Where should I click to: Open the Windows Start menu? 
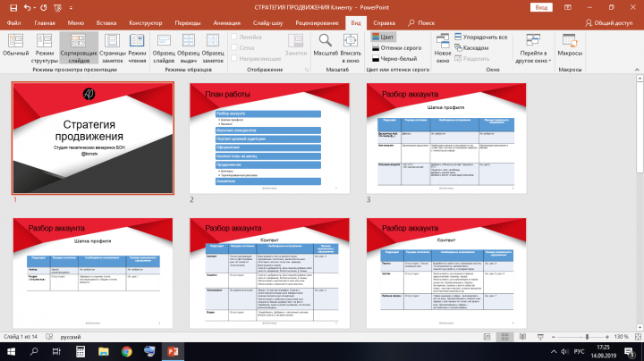coord(11,351)
